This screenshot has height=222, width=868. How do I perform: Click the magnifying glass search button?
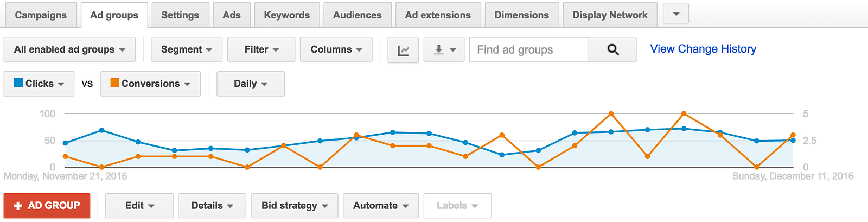pyautogui.click(x=613, y=50)
